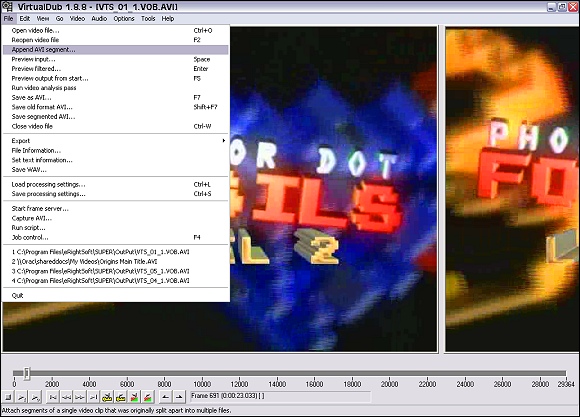This screenshot has height=417, width=580.
Task: Choose Preview filtered
Action: click(x=115, y=69)
